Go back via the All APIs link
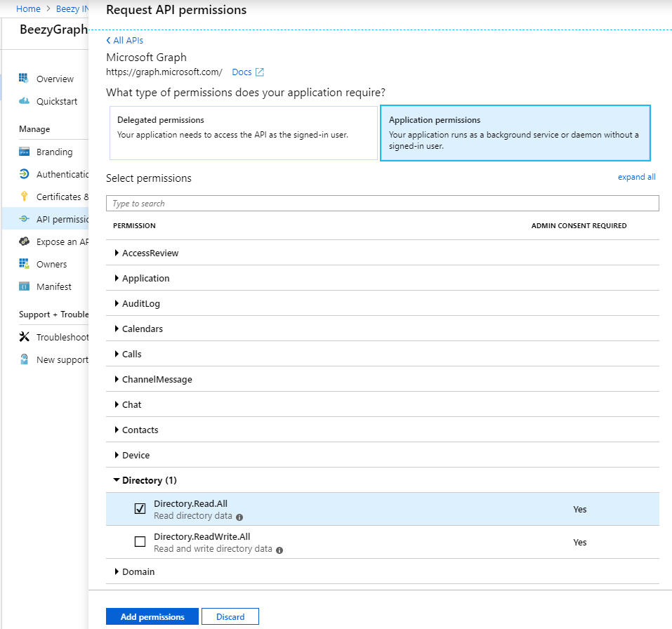Screen dimensions: 672x629 (x=128, y=40)
